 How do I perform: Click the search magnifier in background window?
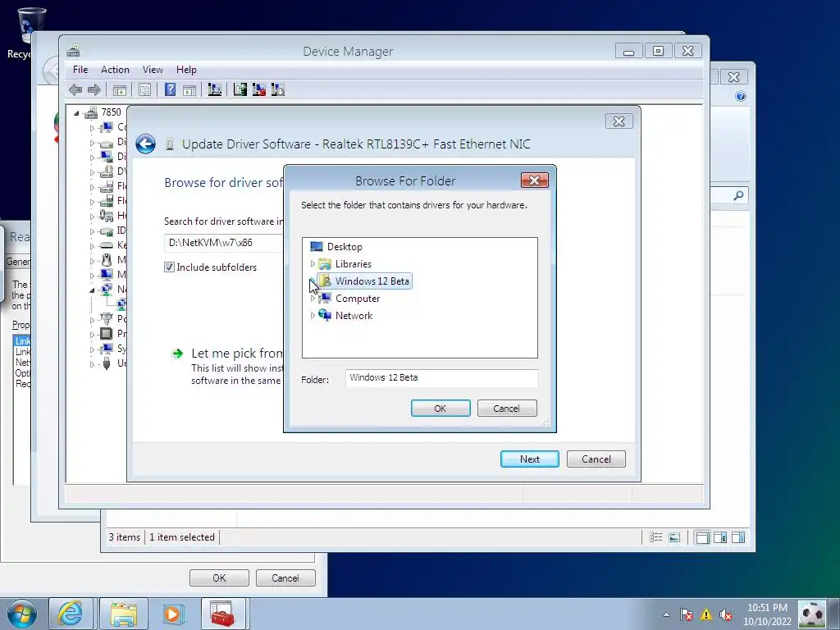[738, 195]
